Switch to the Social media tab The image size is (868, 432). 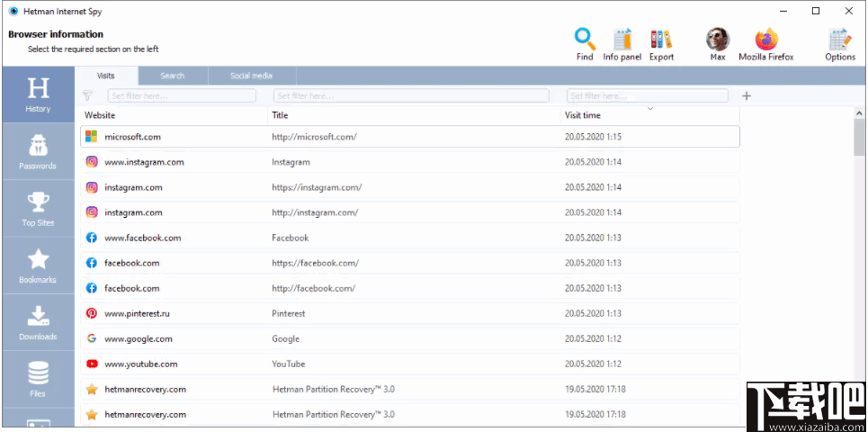click(251, 76)
